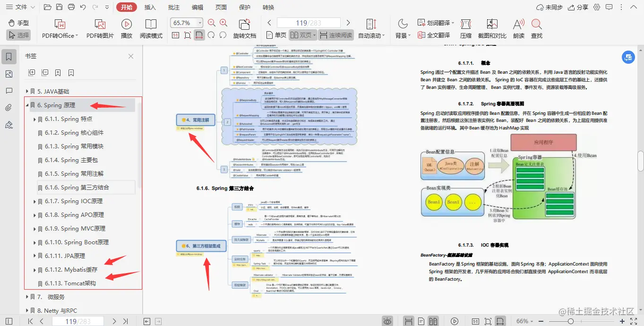Activate the Select (选择) tool
The width and height of the screenshot is (644, 326).
18,35
